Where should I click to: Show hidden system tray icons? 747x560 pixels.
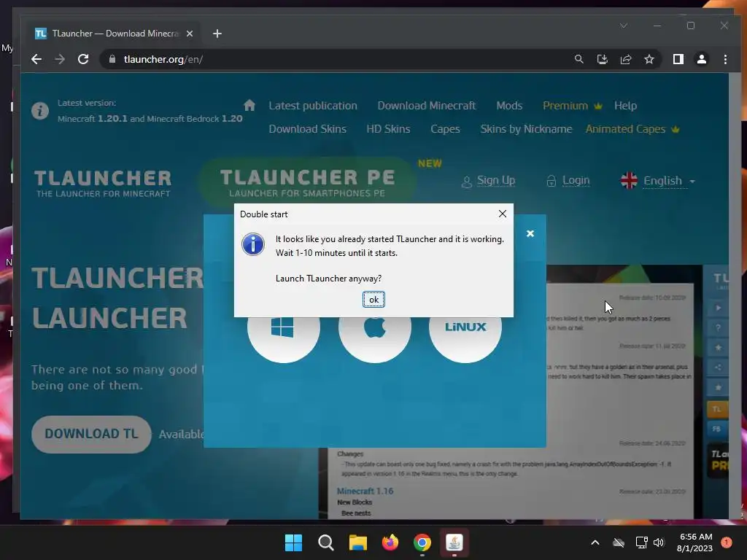pos(595,542)
